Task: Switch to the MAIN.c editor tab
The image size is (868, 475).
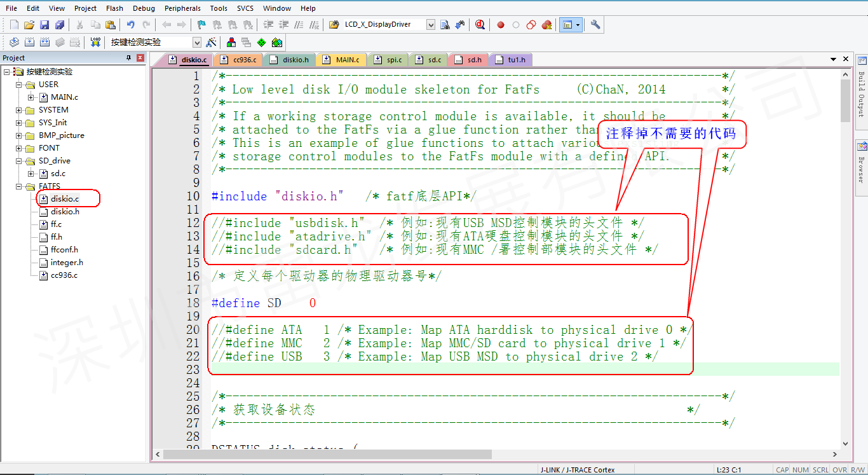Action: coord(341,60)
